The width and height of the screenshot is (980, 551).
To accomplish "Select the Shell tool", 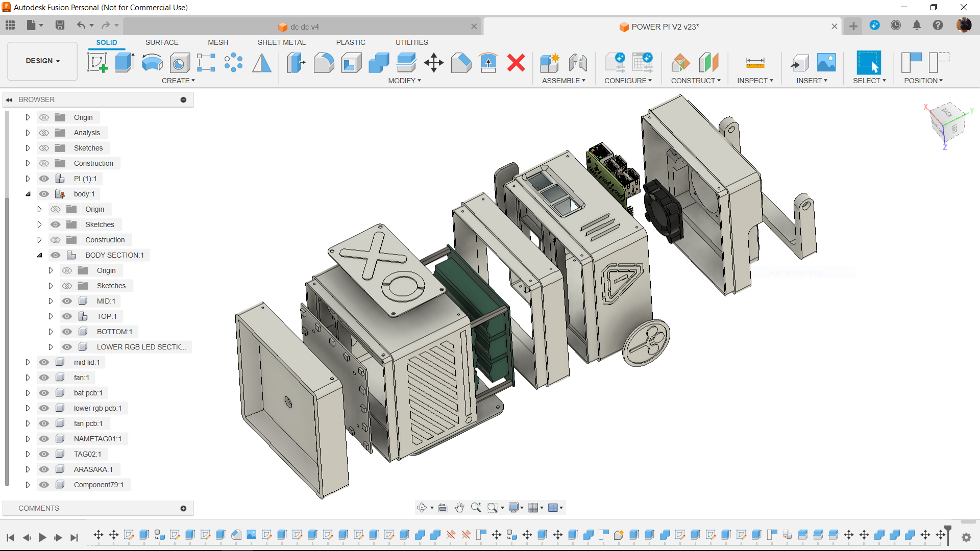I will click(351, 63).
